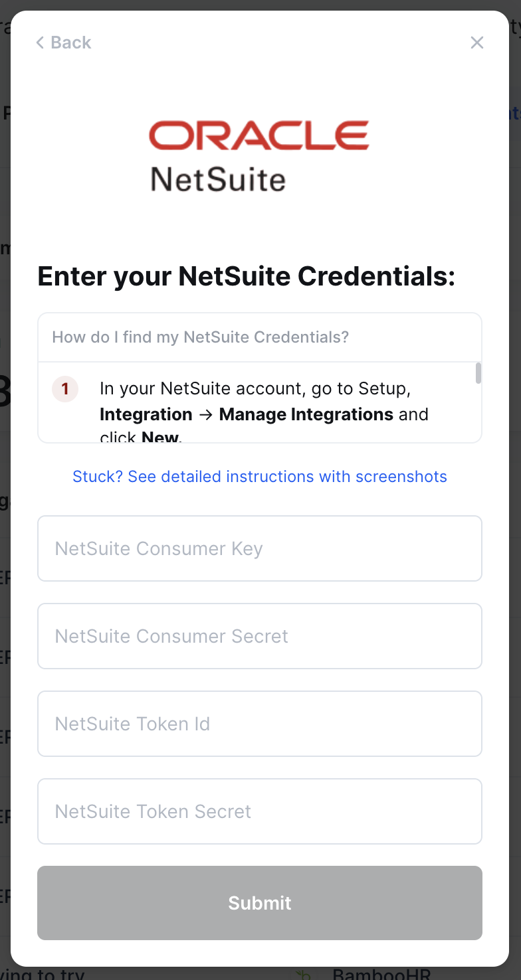Close the NetSuite credentials dialog
521x980 pixels.
point(476,43)
